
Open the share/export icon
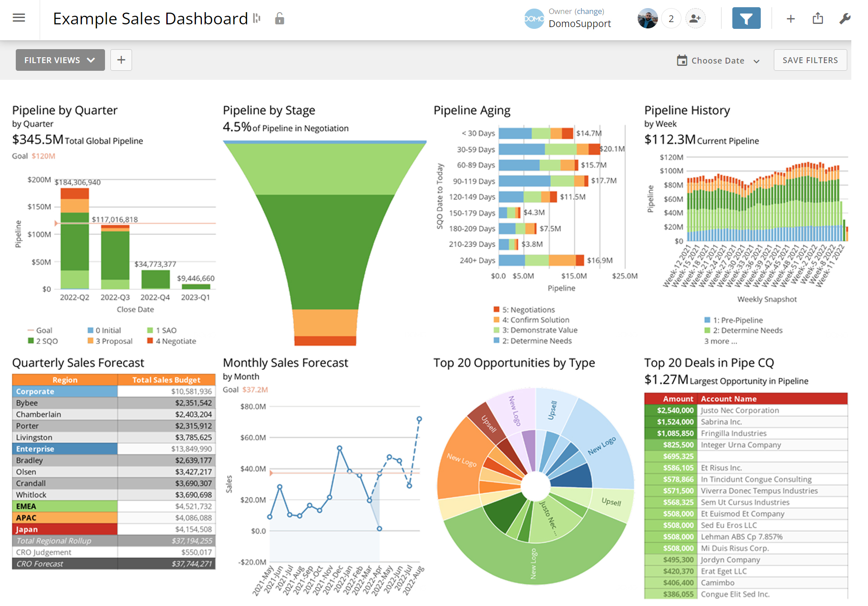(818, 18)
